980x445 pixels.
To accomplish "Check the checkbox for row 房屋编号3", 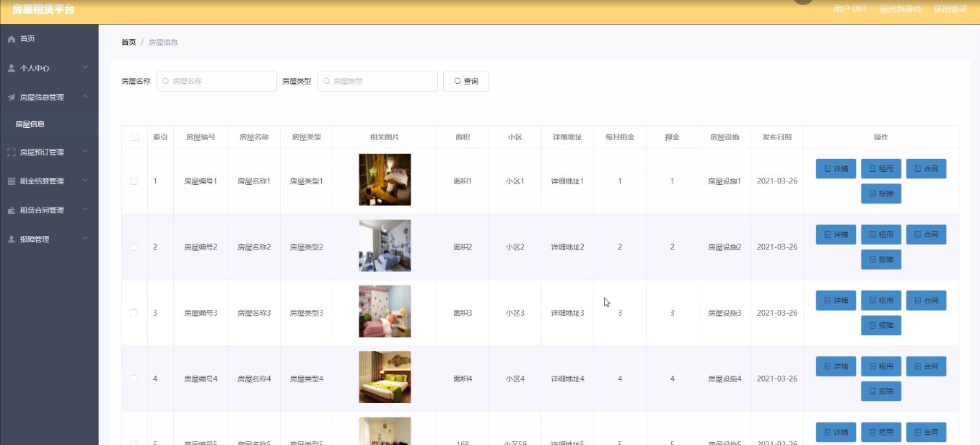I will (134, 313).
